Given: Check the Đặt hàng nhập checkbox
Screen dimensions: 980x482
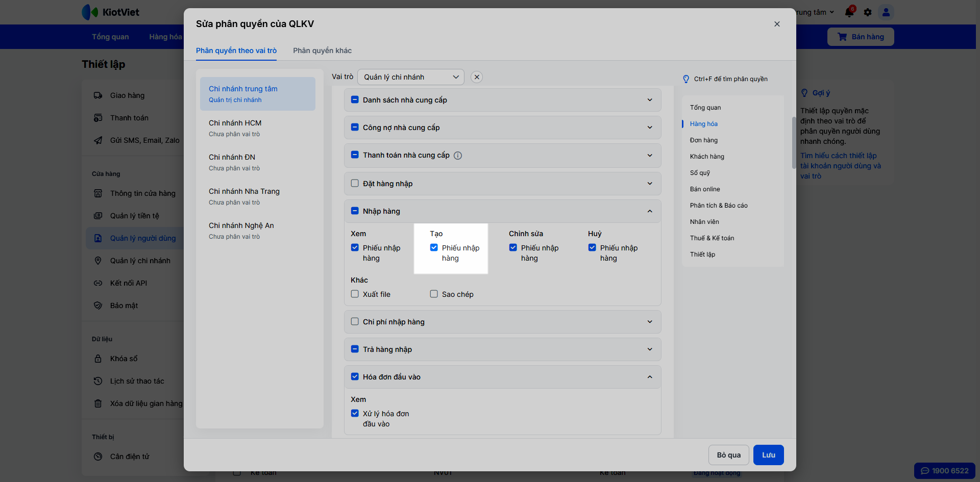Looking at the screenshot, I should (x=355, y=183).
